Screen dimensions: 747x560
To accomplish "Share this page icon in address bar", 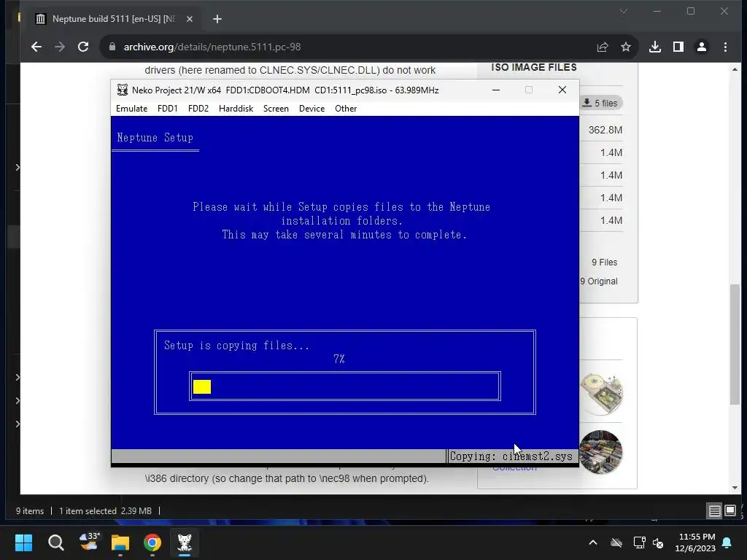I will 603,47.
